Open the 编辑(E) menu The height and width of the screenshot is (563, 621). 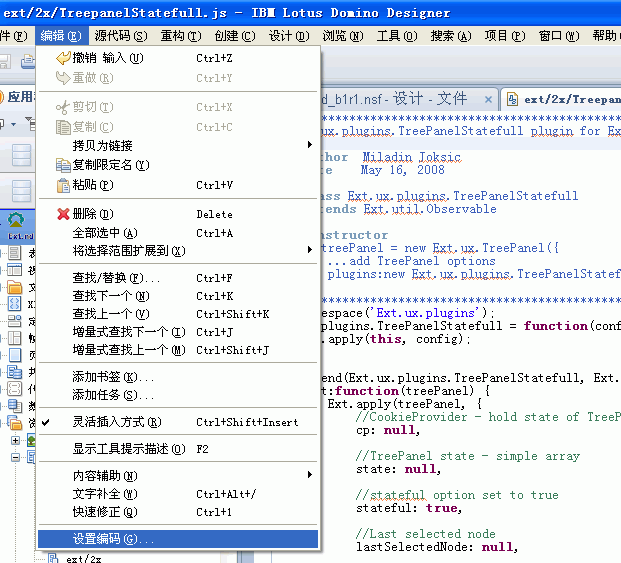tap(61, 36)
